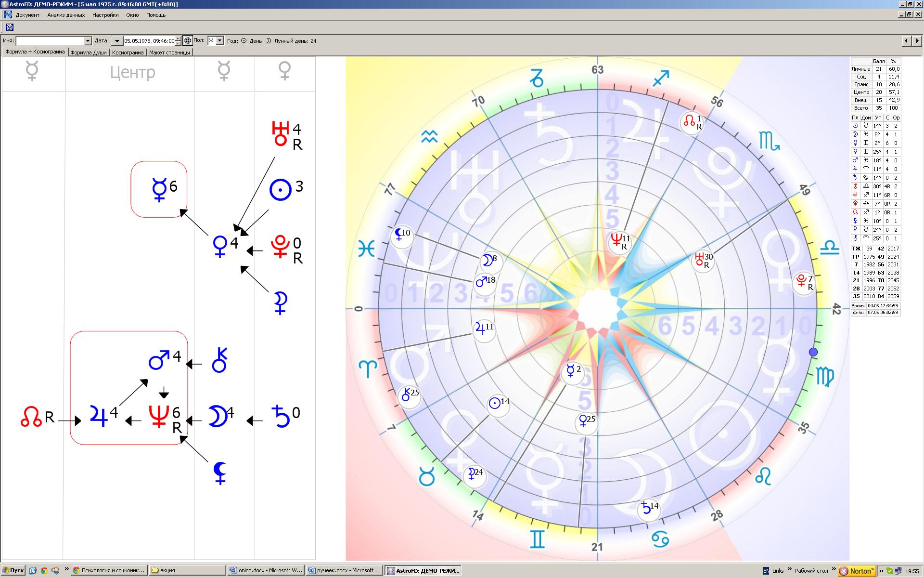Click the Chiron marker labeled 25
The height and width of the screenshot is (578, 924).
coord(410,396)
